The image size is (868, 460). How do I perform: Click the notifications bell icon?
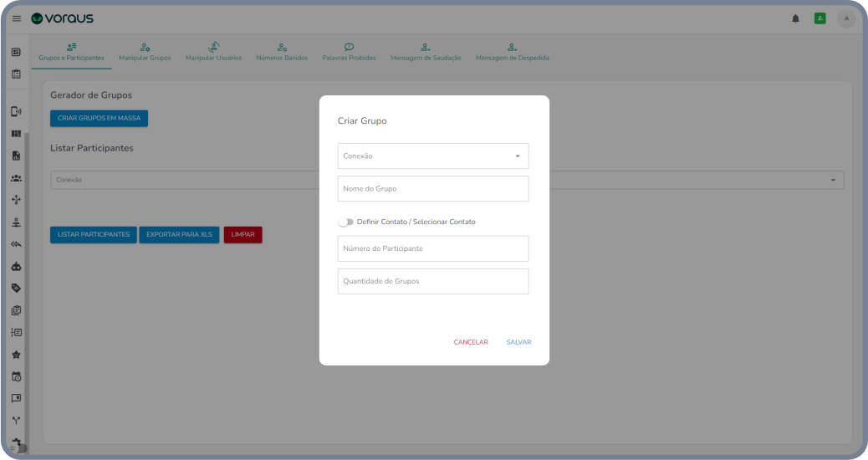coord(795,18)
